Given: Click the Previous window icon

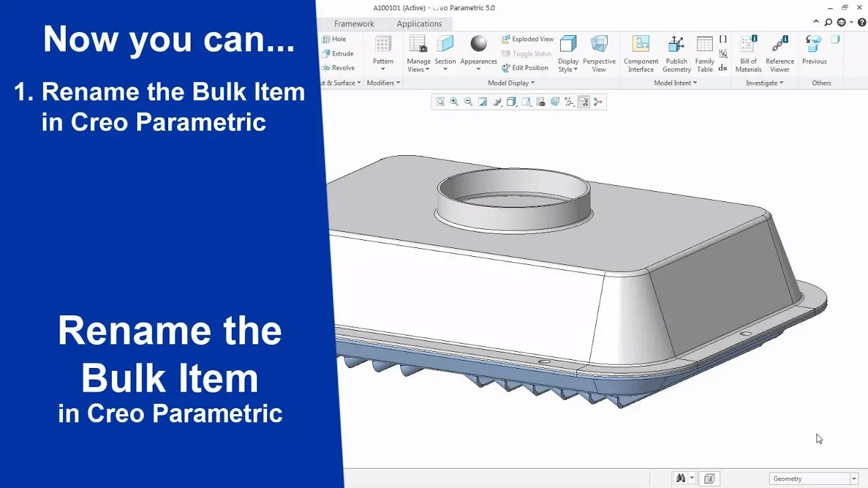Looking at the screenshot, I should pos(814,43).
